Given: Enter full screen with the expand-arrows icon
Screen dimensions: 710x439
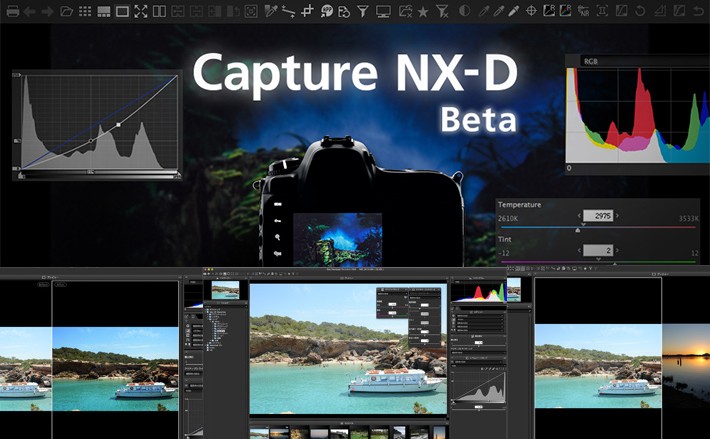Looking at the screenshot, I should pos(140,11).
